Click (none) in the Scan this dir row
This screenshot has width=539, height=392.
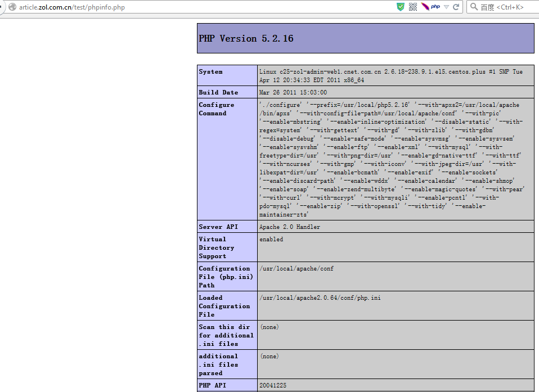click(269, 327)
